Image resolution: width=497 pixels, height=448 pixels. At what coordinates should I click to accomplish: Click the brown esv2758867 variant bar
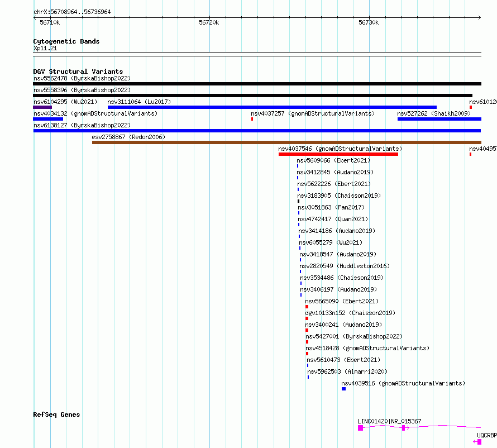tap(286, 142)
